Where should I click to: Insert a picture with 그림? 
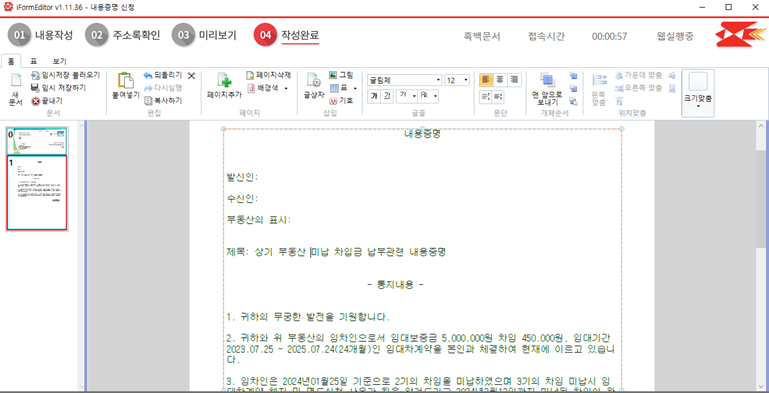pyautogui.click(x=341, y=75)
